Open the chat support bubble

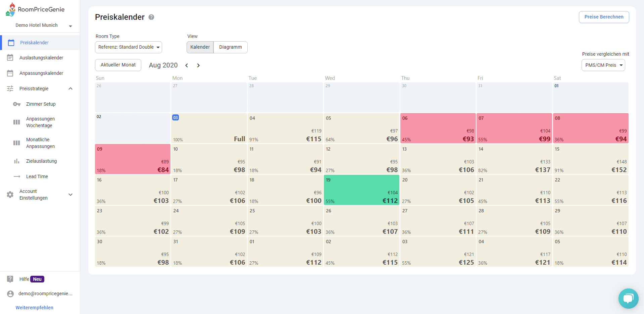point(628,298)
